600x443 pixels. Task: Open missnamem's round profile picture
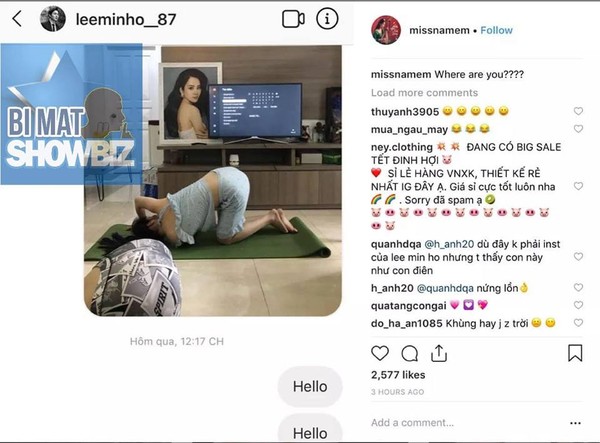coord(386,30)
